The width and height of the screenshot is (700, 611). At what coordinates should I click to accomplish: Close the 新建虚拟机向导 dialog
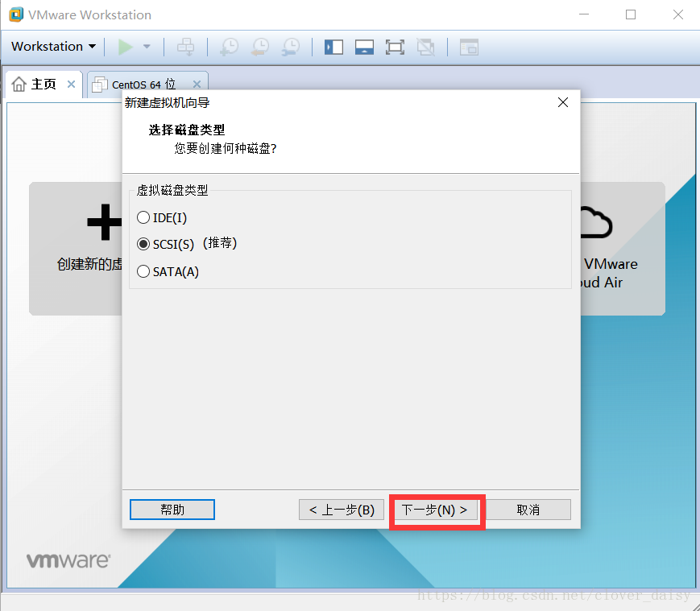pyautogui.click(x=563, y=102)
